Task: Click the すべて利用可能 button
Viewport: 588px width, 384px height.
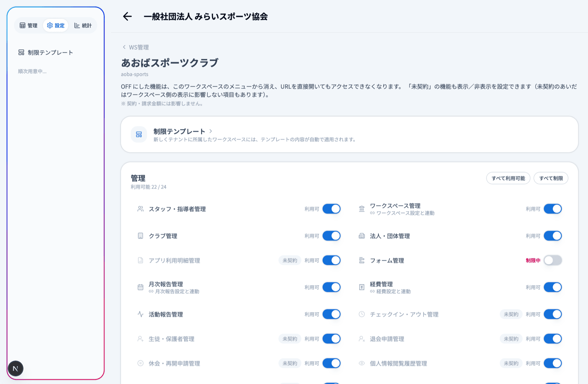Action: [508, 178]
